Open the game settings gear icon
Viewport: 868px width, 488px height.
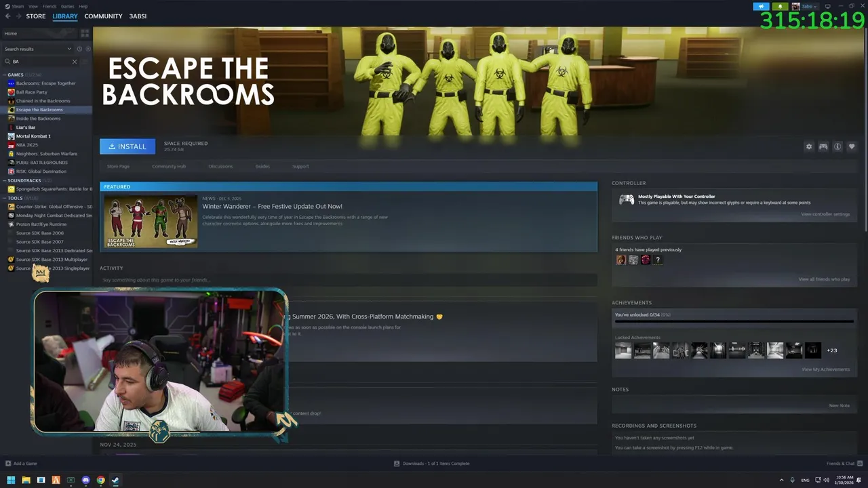pyautogui.click(x=808, y=146)
